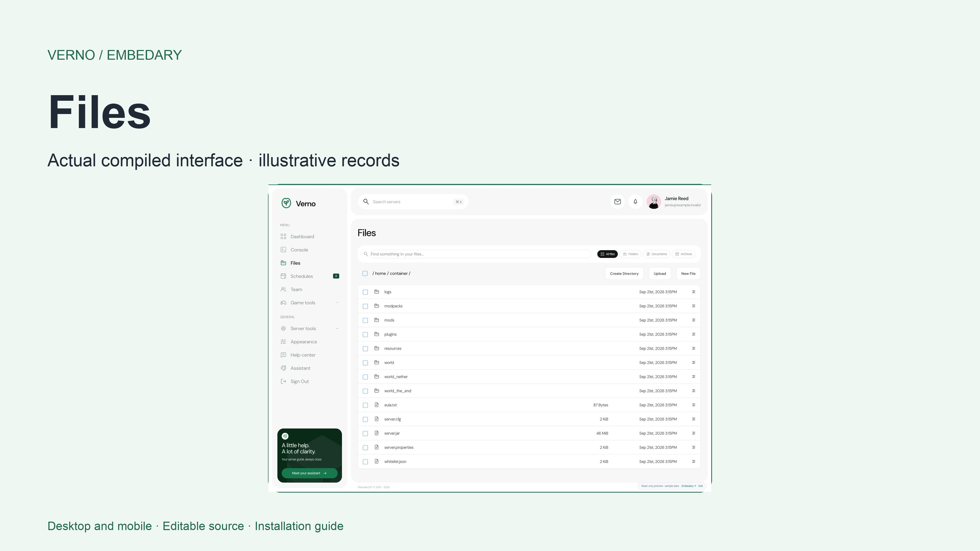Open the row menu for server.jar
The width and height of the screenshot is (980, 551).
[x=693, y=433]
